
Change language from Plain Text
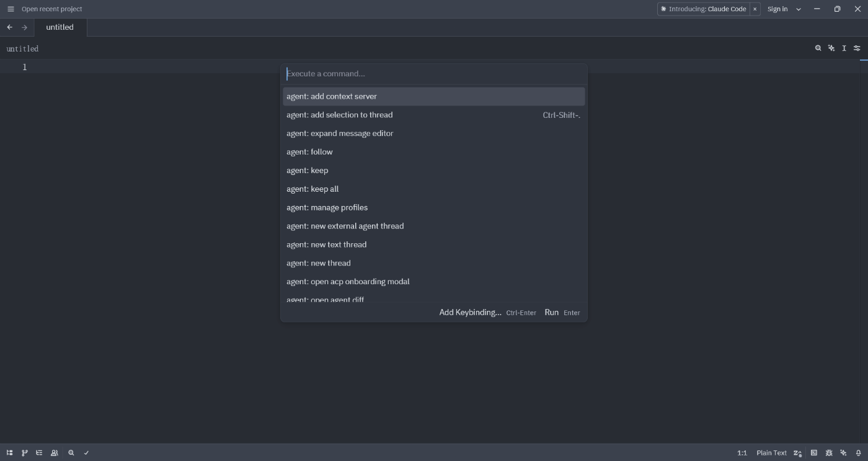tap(771, 453)
